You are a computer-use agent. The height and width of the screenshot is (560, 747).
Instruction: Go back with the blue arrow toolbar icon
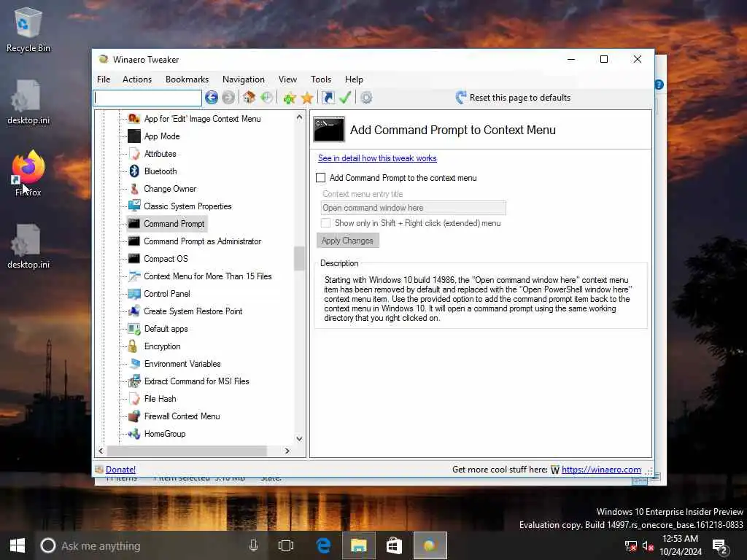click(x=212, y=98)
